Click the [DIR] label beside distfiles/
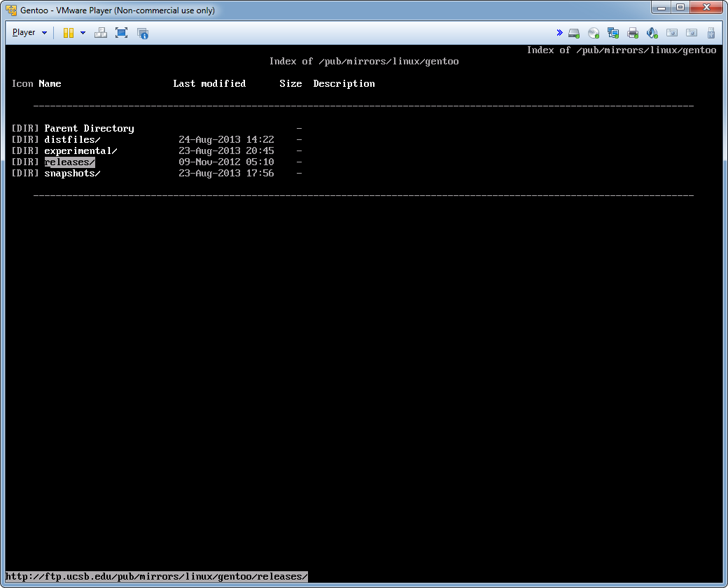The image size is (728, 588). click(x=25, y=139)
